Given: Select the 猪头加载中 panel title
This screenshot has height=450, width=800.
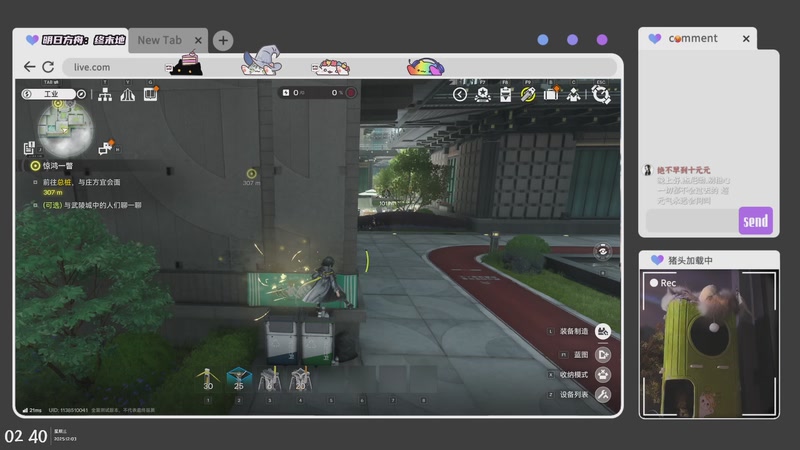Looking at the screenshot, I should pos(690,260).
